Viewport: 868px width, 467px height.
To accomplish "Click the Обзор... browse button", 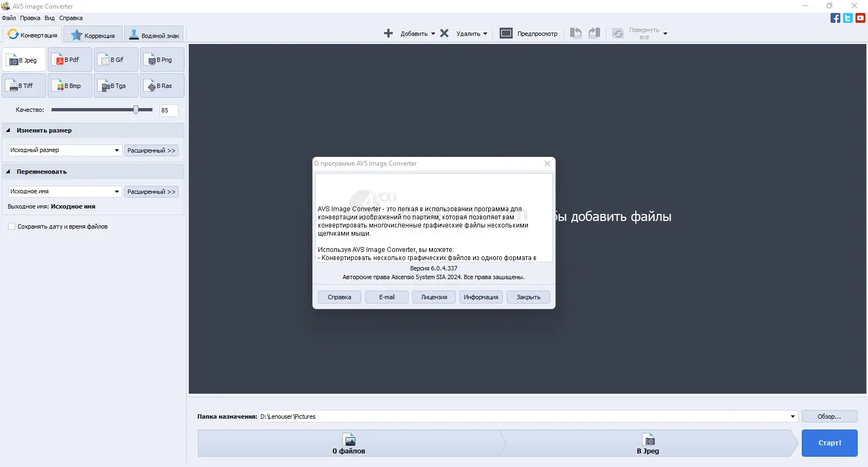I will [x=829, y=416].
